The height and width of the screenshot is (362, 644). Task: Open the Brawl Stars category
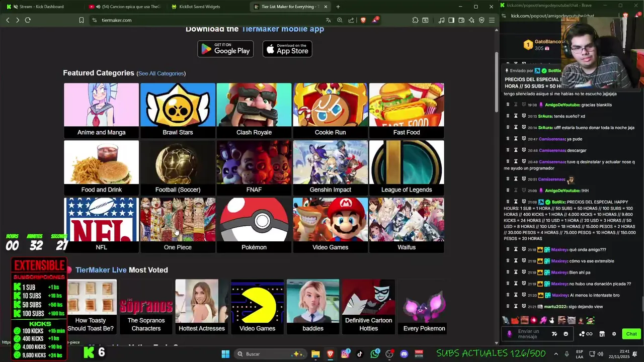pos(178,111)
